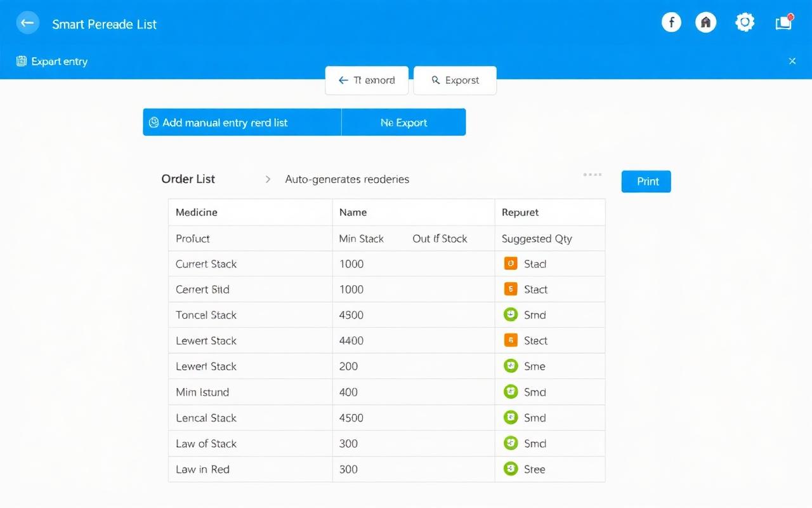
Task: Click the value 400 in Mim Istund row
Action: coord(349,392)
